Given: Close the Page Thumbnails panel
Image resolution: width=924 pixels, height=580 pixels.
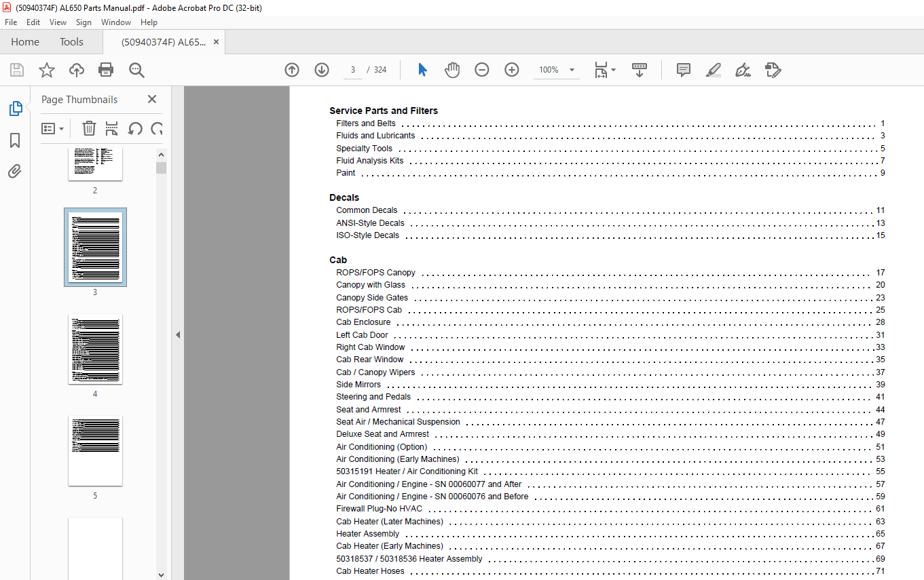Looking at the screenshot, I should tap(152, 99).
